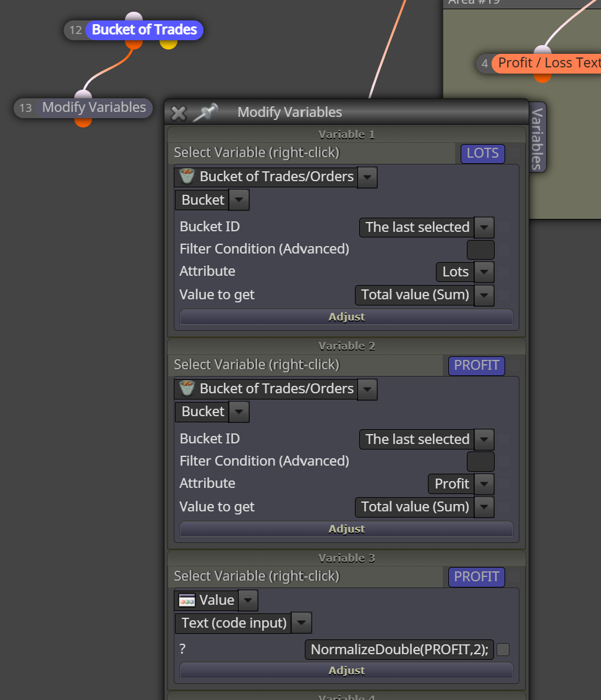Image resolution: width=601 pixels, height=700 pixels.
Task: Open the Value source dropdown in Variable 3
Action: click(248, 600)
